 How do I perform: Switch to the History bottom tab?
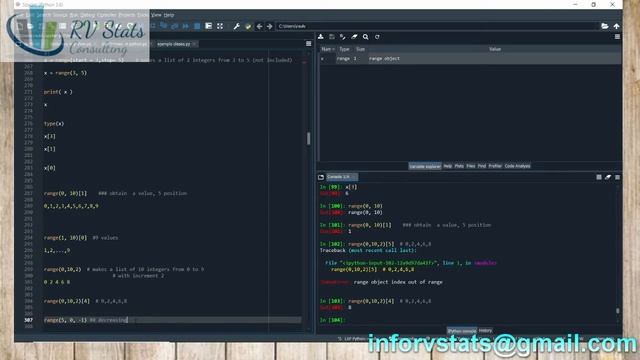tap(485, 331)
